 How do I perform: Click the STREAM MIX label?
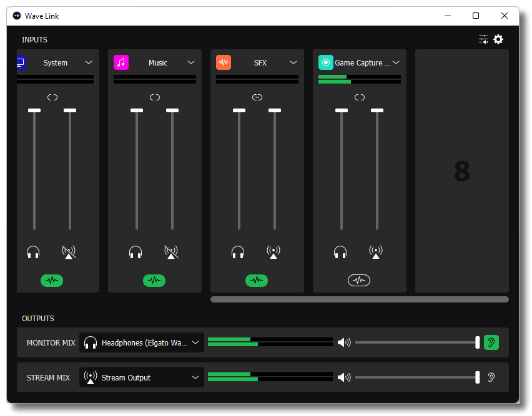(x=48, y=378)
